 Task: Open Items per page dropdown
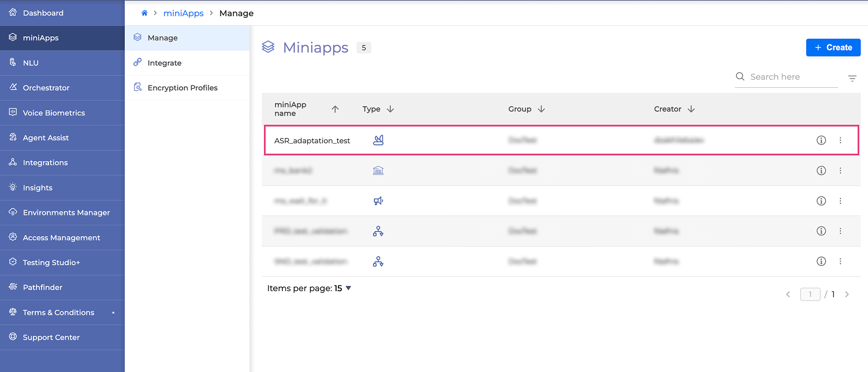348,288
